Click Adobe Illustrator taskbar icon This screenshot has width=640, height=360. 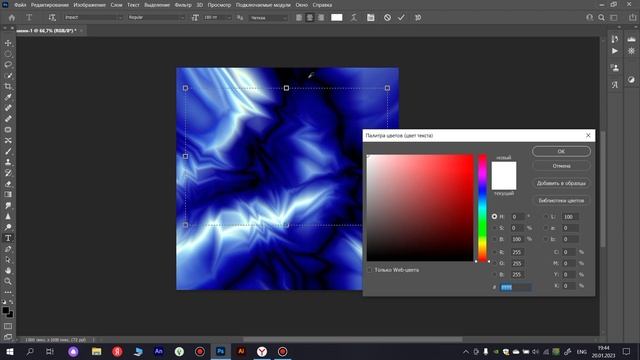pyautogui.click(x=241, y=351)
